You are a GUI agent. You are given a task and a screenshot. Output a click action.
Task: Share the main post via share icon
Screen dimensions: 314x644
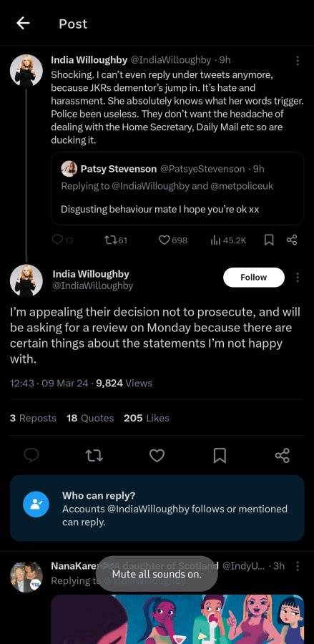[283, 456]
